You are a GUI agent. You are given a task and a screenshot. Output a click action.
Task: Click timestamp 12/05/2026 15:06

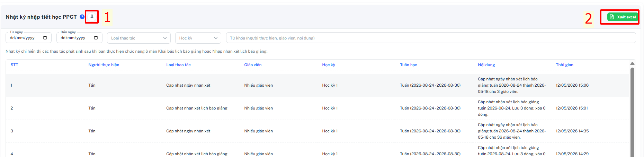click(572, 85)
